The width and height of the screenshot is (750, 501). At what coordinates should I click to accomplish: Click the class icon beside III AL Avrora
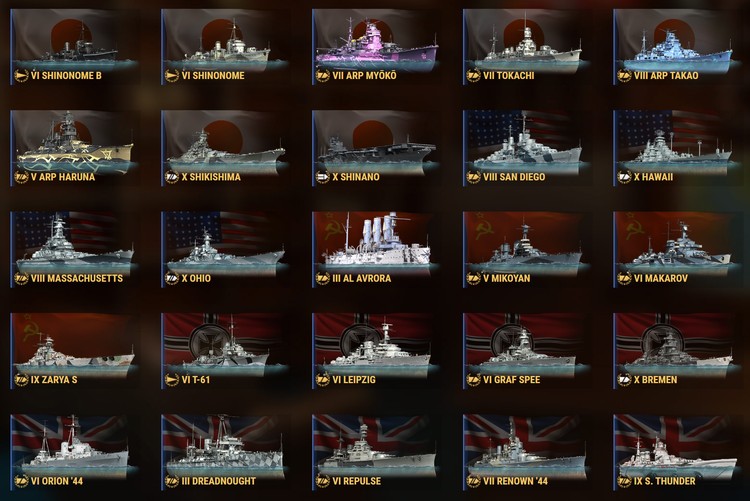pos(323,278)
